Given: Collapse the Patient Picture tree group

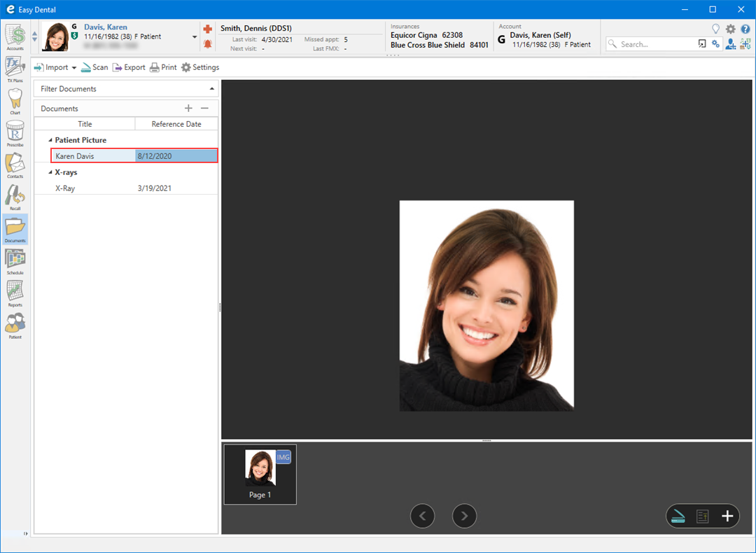Looking at the screenshot, I should 50,141.
